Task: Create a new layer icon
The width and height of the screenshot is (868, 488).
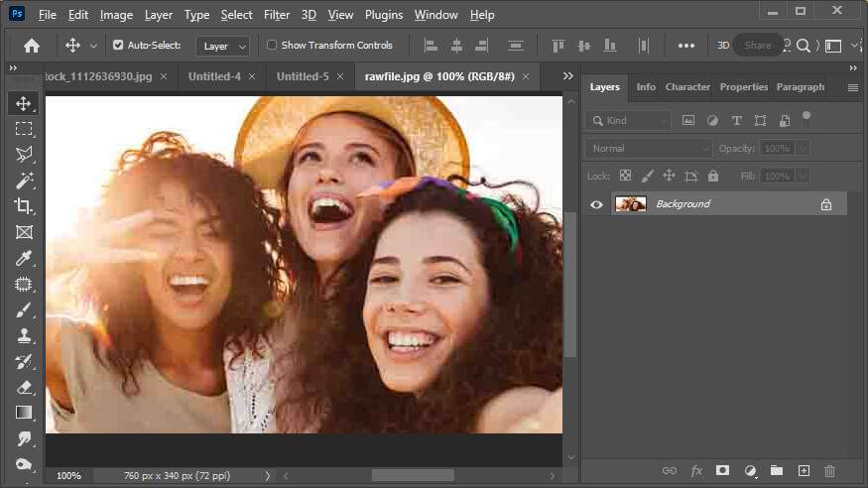Action: [804, 471]
